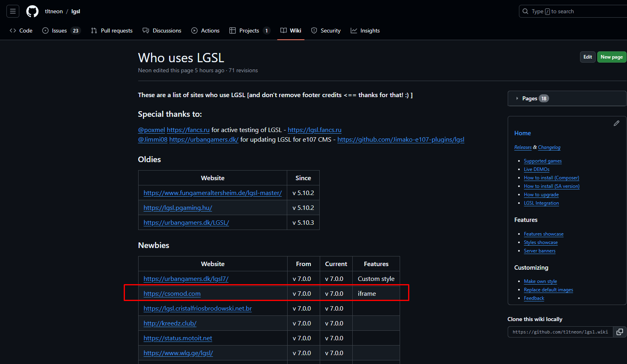The image size is (627, 364).
Task: Switch to the Discussions tab
Action: pyautogui.click(x=162, y=31)
